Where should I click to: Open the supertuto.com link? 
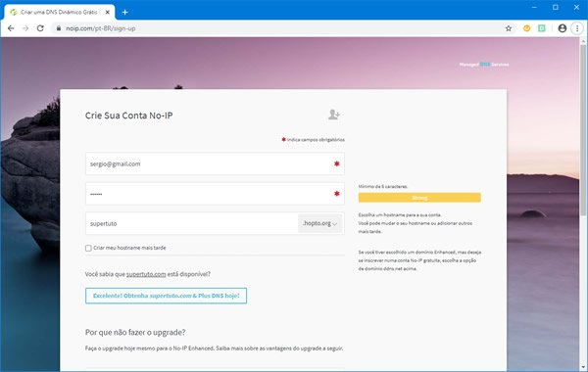click(146, 274)
